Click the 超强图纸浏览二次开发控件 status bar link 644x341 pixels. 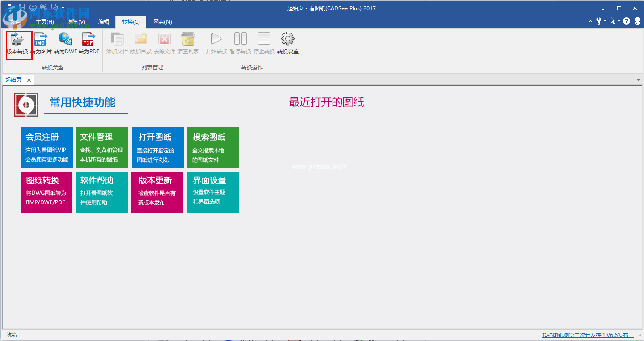coord(588,335)
